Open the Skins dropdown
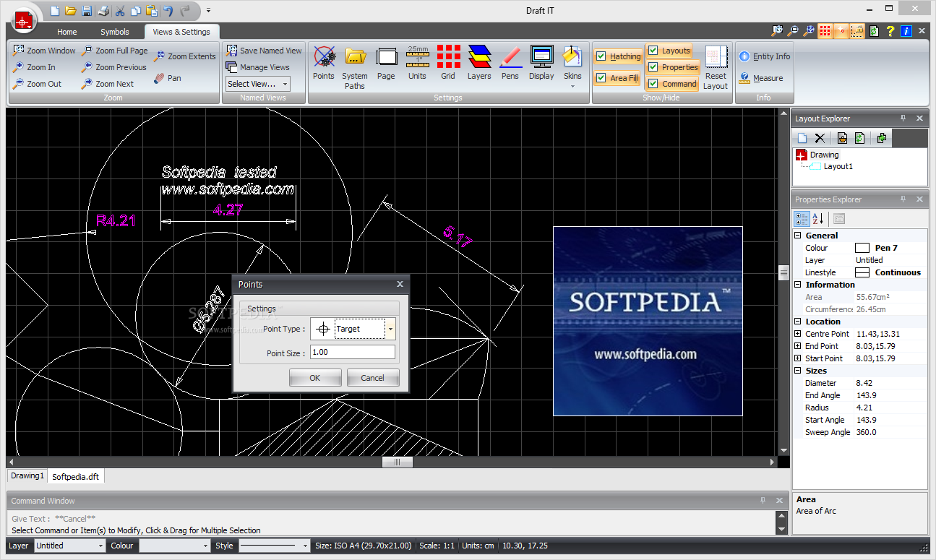 [x=572, y=67]
